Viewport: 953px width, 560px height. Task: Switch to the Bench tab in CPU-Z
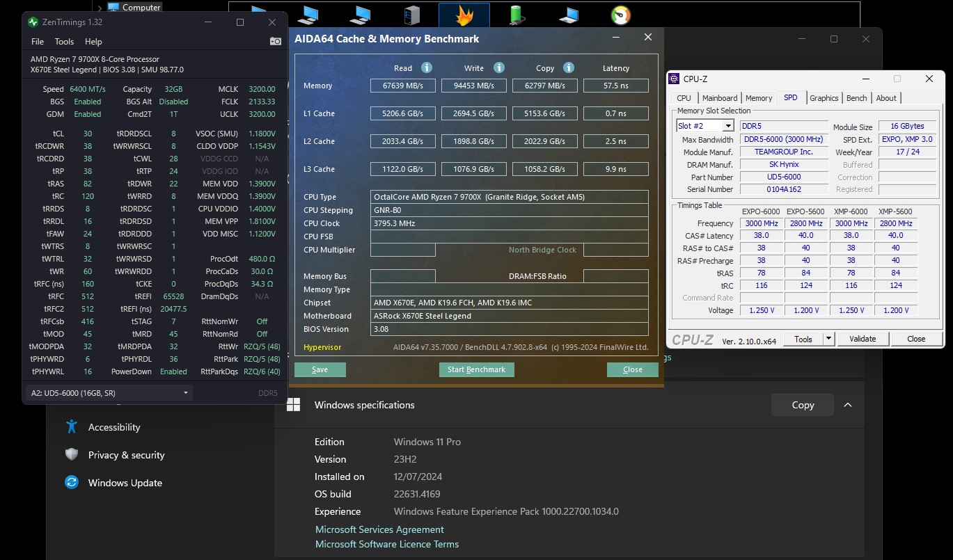coord(857,98)
